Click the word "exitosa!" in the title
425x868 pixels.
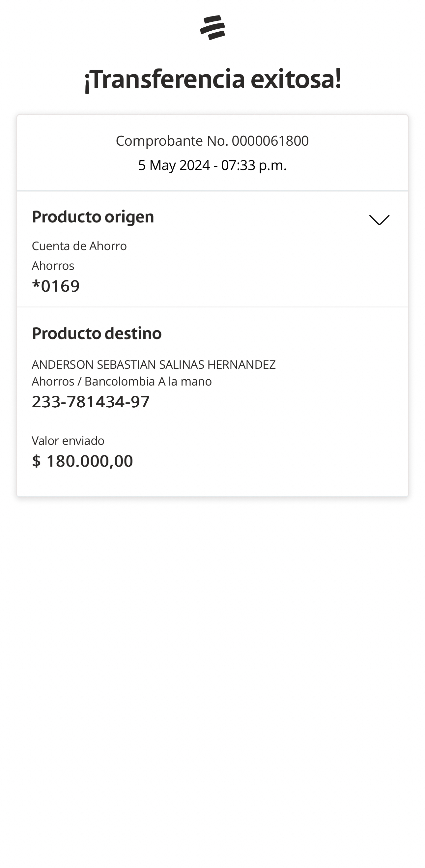pyautogui.click(x=296, y=79)
